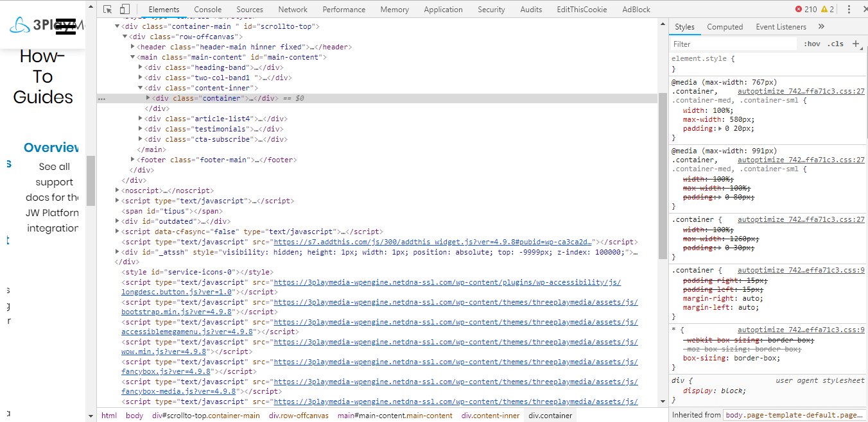Image resolution: width=868 pixels, height=422 pixels.
Task: Expand the selected div.container node
Action: (148, 99)
